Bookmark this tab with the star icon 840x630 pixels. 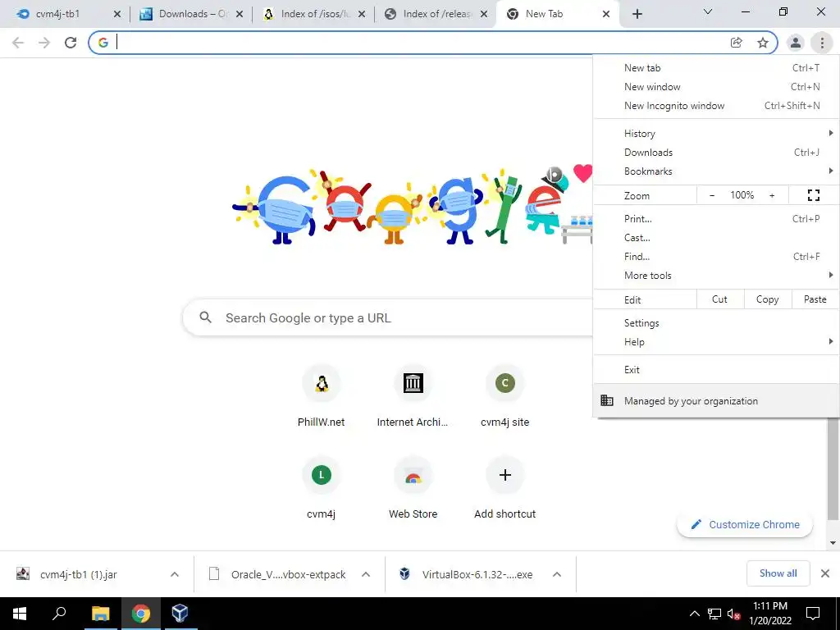pos(763,43)
